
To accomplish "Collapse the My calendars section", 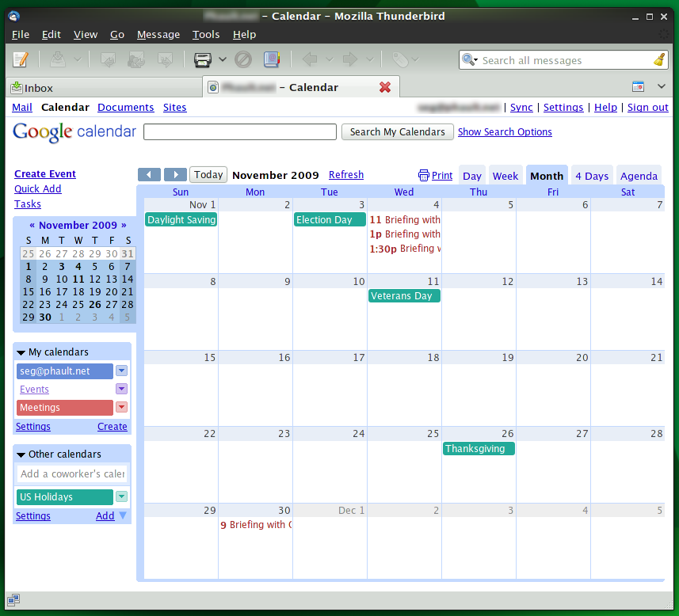I will [21, 352].
